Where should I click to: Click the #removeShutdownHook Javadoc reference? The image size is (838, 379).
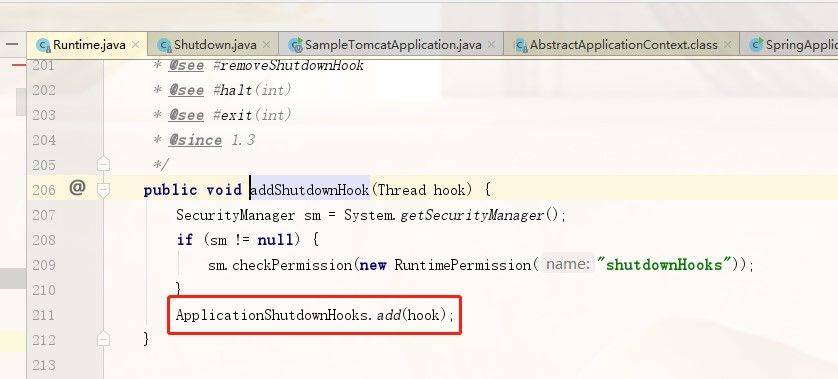(289, 65)
